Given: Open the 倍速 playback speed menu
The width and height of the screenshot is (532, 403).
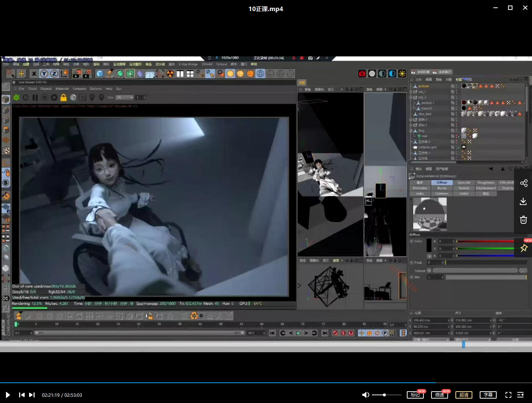Looking at the screenshot, I should click(x=440, y=395).
